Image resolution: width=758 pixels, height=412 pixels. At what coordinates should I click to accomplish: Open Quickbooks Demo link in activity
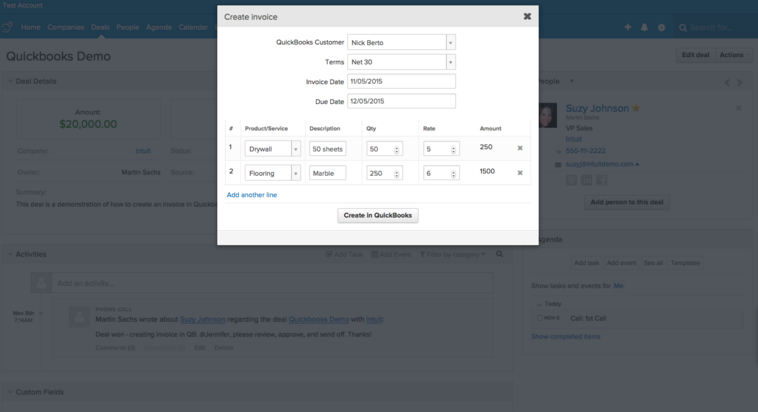click(319, 320)
